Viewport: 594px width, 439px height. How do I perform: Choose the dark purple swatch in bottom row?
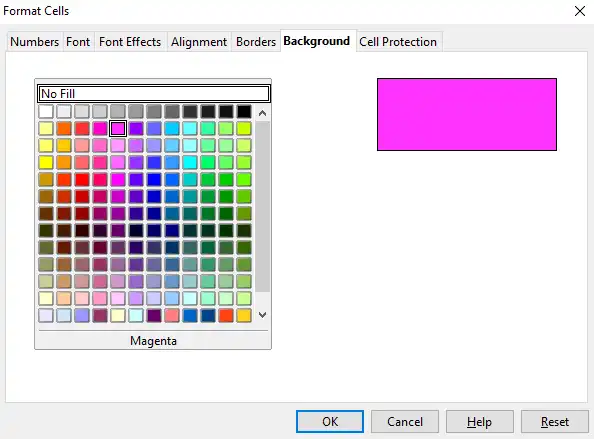click(x=154, y=316)
